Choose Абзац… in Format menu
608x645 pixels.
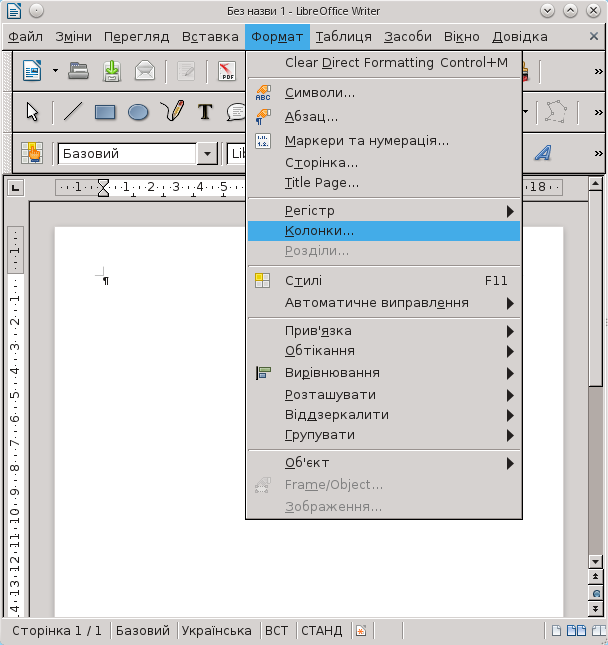click(384, 117)
